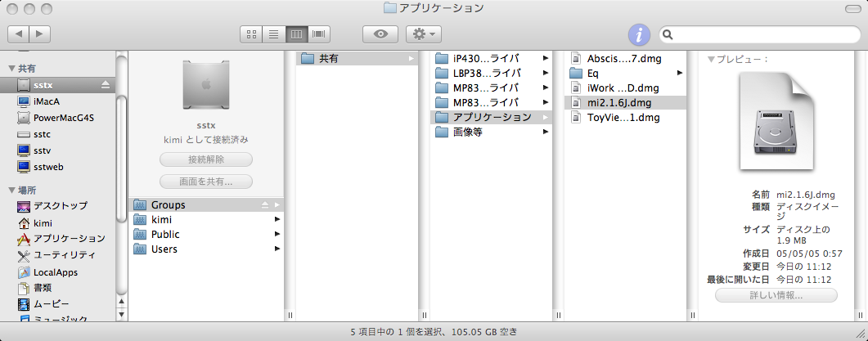The height and width of the screenshot is (341, 868).
Task: Select PowerMacG4S in sidebar
Action: point(63,118)
